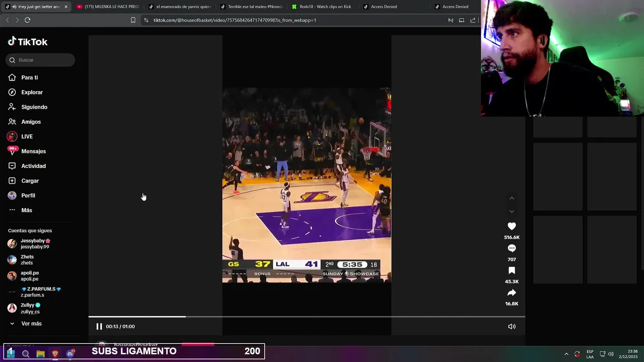
Task: Click the Buscar search field
Action: [x=40, y=60]
